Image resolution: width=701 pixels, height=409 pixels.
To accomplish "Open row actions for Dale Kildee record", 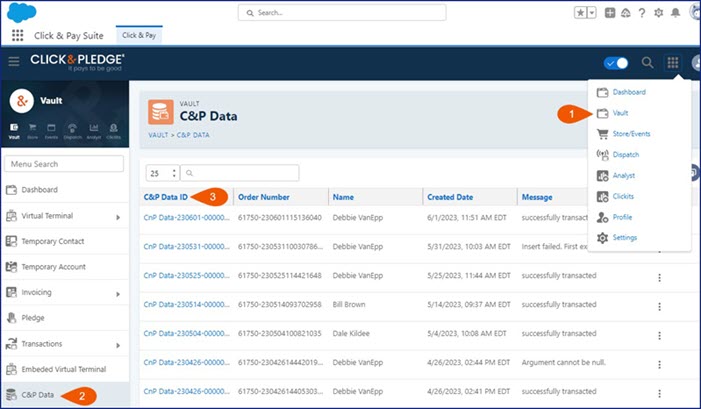I will pos(659,336).
